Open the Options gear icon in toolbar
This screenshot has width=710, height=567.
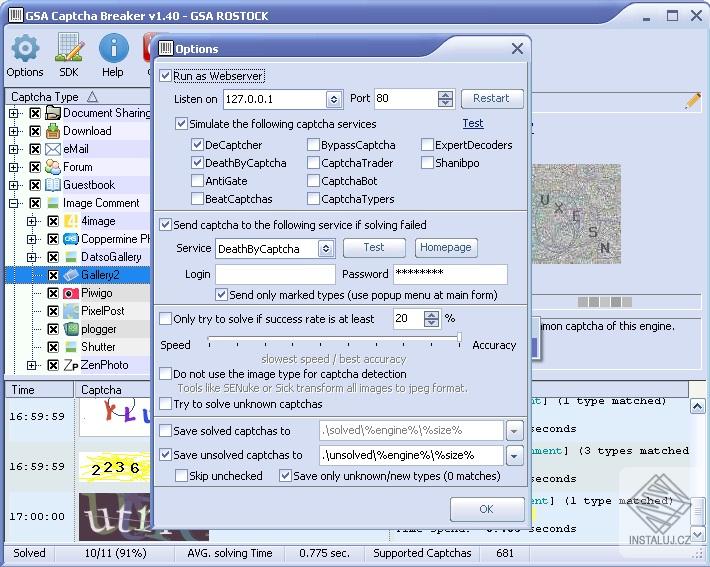click(25, 48)
